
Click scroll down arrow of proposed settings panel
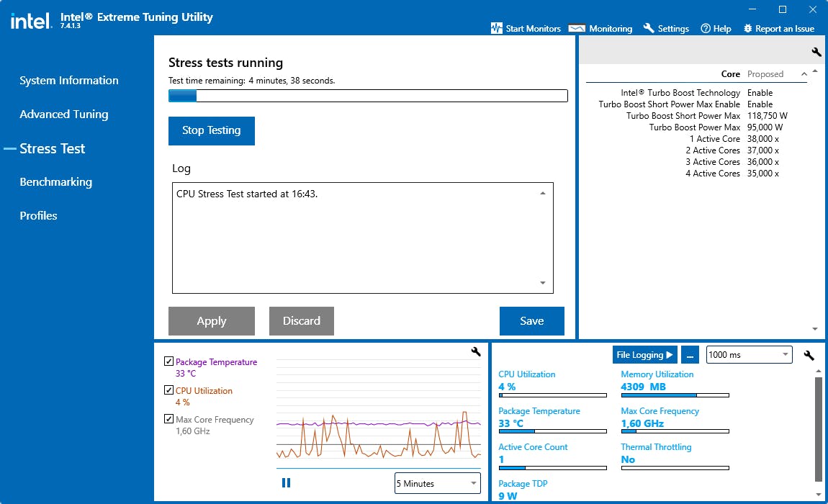point(815,328)
